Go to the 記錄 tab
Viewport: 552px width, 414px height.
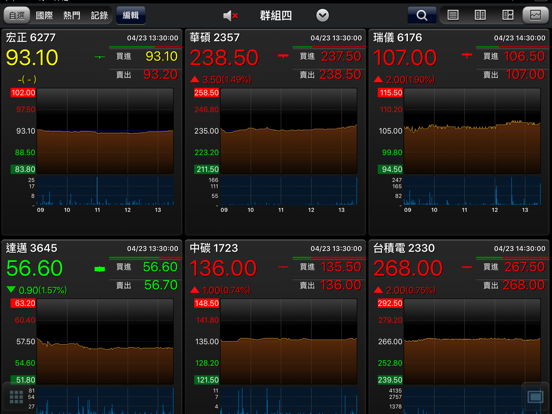coord(99,15)
